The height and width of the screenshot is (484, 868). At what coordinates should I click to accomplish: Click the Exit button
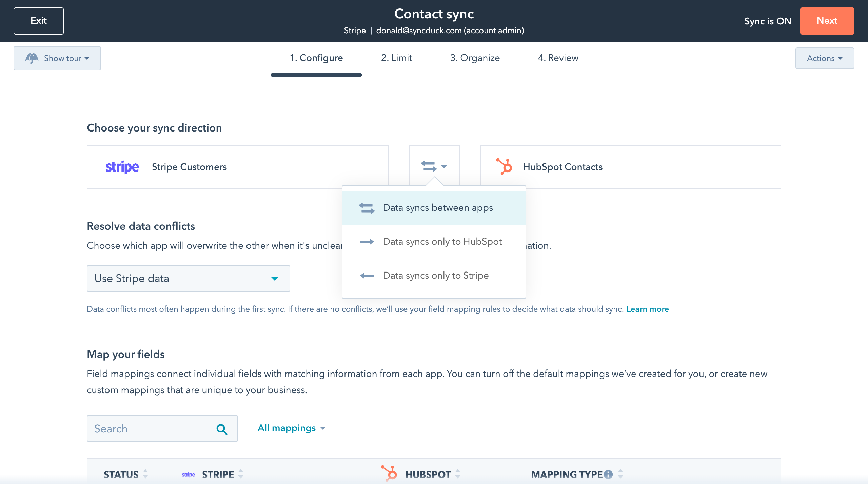coord(38,21)
